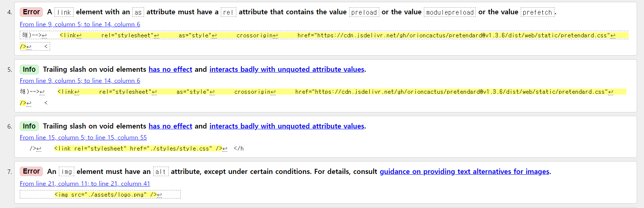Click the Error badge of message 4
The width and height of the screenshot is (644, 208).
(x=31, y=12)
